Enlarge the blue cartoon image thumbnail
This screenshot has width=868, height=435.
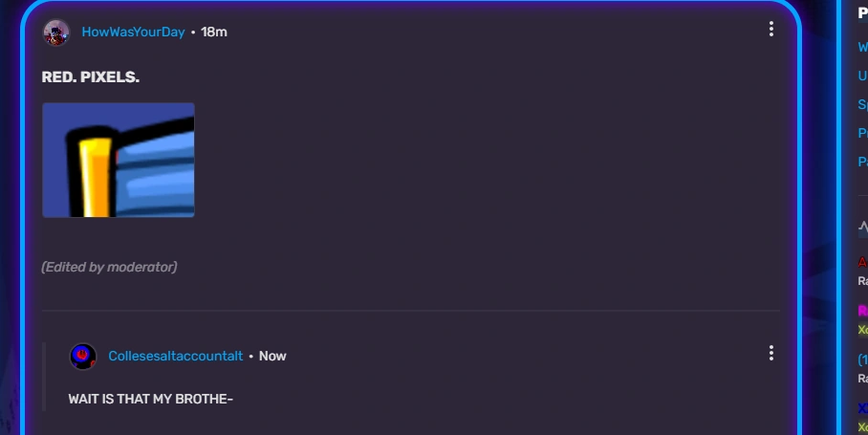(119, 161)
